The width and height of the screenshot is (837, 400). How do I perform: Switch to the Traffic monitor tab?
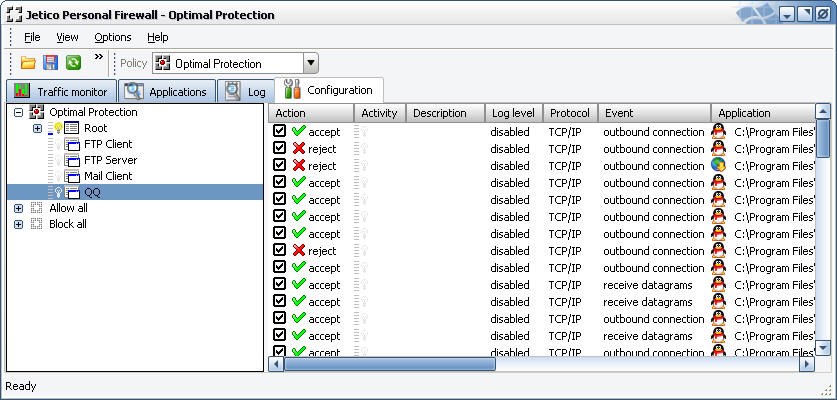(61, 91)
